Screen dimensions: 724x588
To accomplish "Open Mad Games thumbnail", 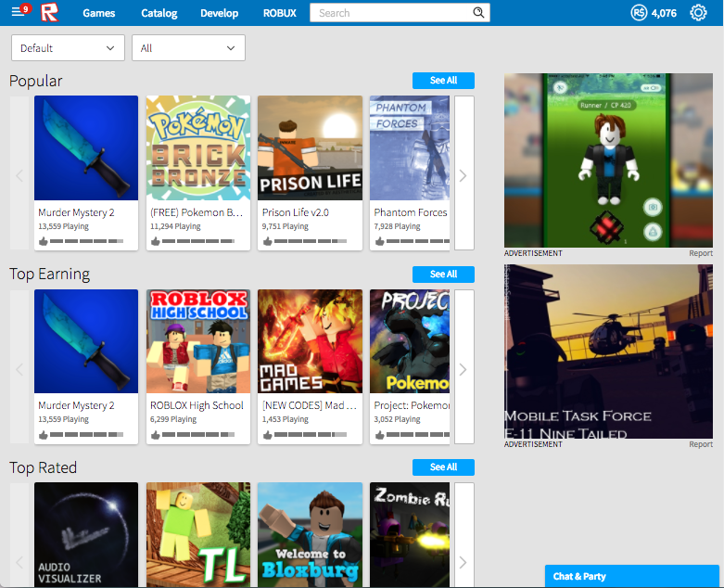I will (311, 341).
